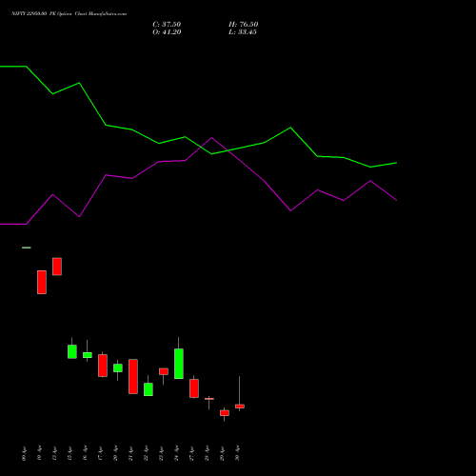This screenshot has width=476, height=476.
Task: Select the red candlestick above 29 Apr
Action: (x=225, y=413)
